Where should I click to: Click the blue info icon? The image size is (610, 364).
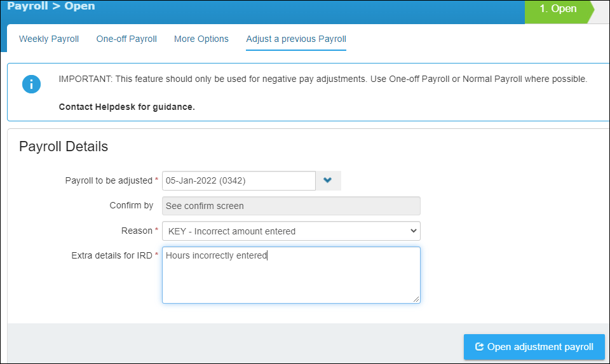pyautogui.click(x=31, y=84)
